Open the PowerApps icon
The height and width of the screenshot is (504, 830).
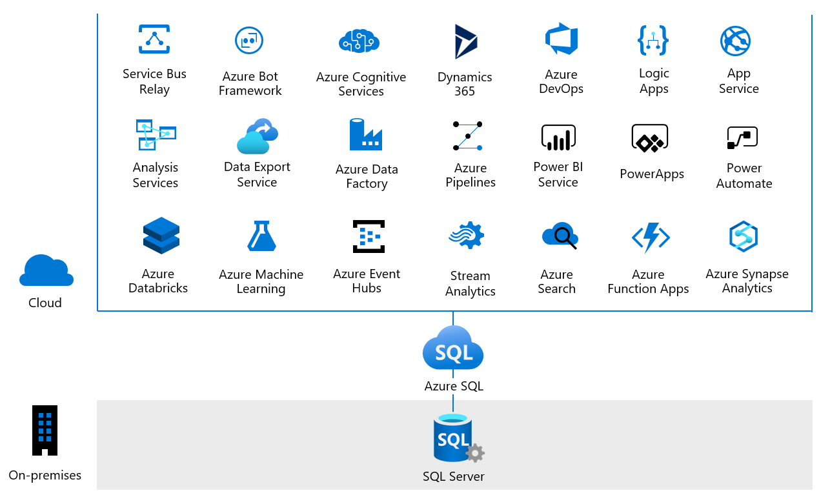(650, 138)
